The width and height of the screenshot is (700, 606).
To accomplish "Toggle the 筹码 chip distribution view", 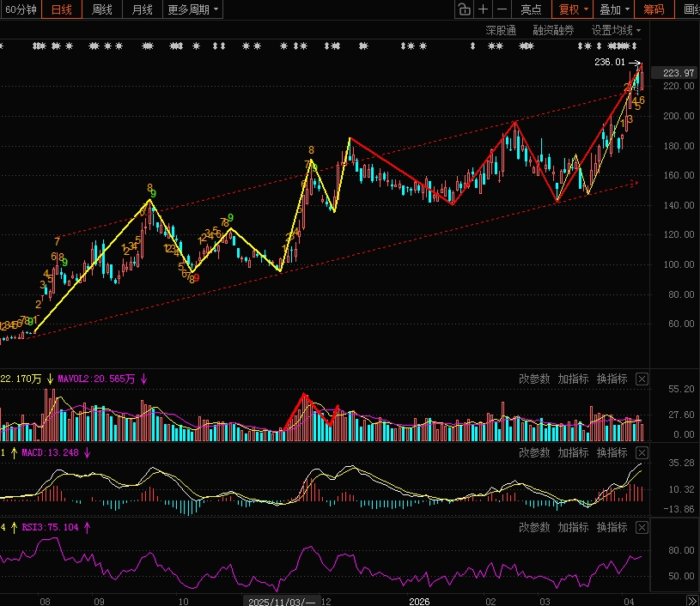I will (654, 9).
